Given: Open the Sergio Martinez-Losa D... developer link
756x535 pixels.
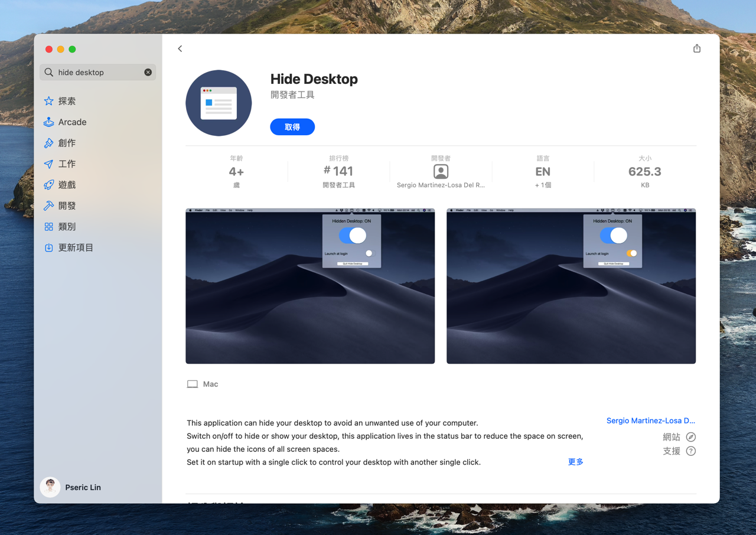Looking at the screenshot, I should pos(651,421).
